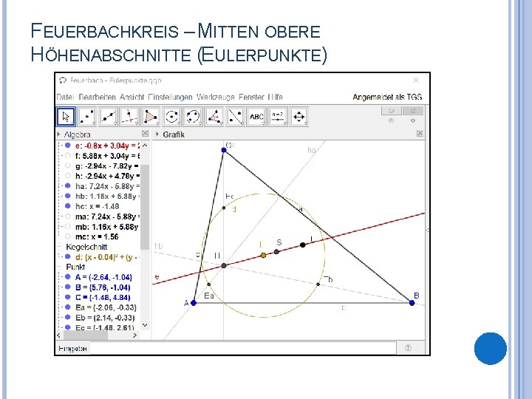Toggle visibility of point Eb
Screen dimensions: 532x399
point(67,317)
